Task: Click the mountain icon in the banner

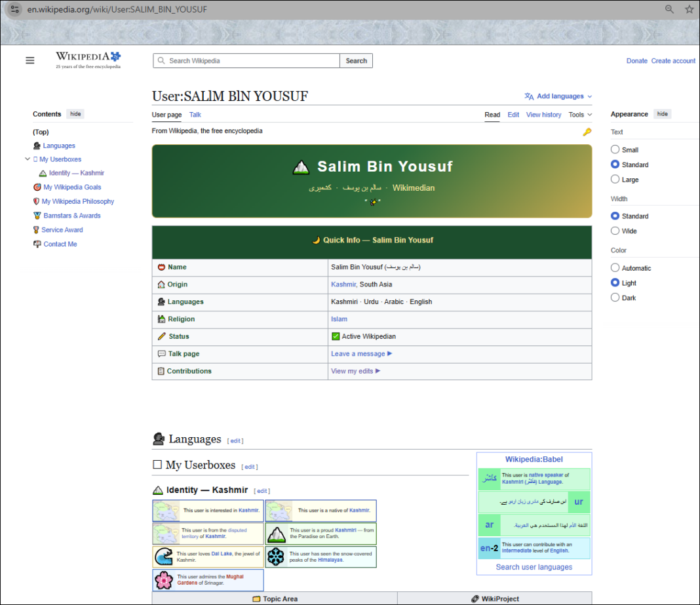Action: 301,167
